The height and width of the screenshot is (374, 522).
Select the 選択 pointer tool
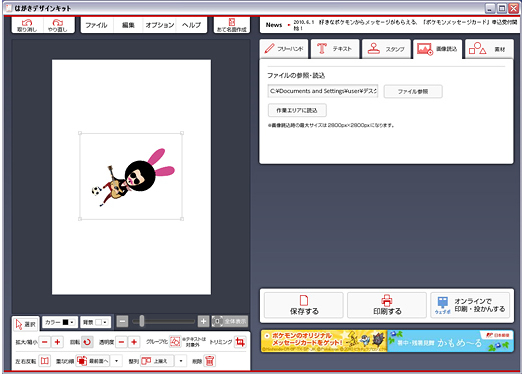(26, 324)
